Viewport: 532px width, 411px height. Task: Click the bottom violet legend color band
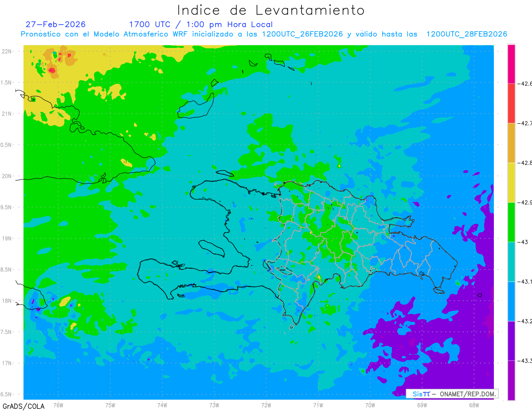(x=511, y=380)
